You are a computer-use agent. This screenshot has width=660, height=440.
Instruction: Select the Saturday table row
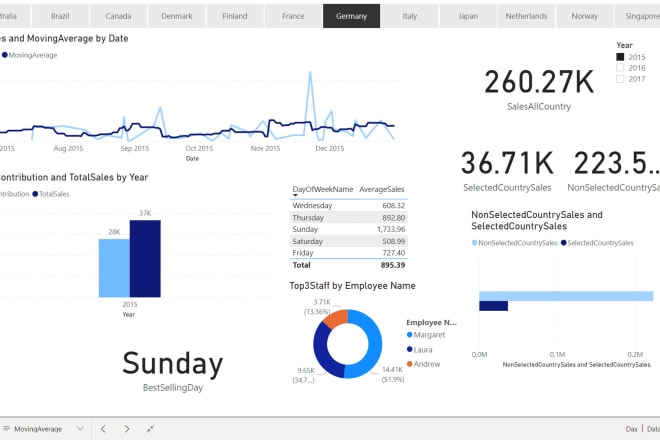click(x=349, y=241)
